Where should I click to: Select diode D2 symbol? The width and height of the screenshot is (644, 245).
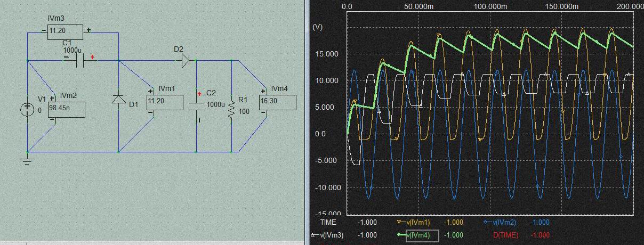pyautogui.click(x=185, y=61)
